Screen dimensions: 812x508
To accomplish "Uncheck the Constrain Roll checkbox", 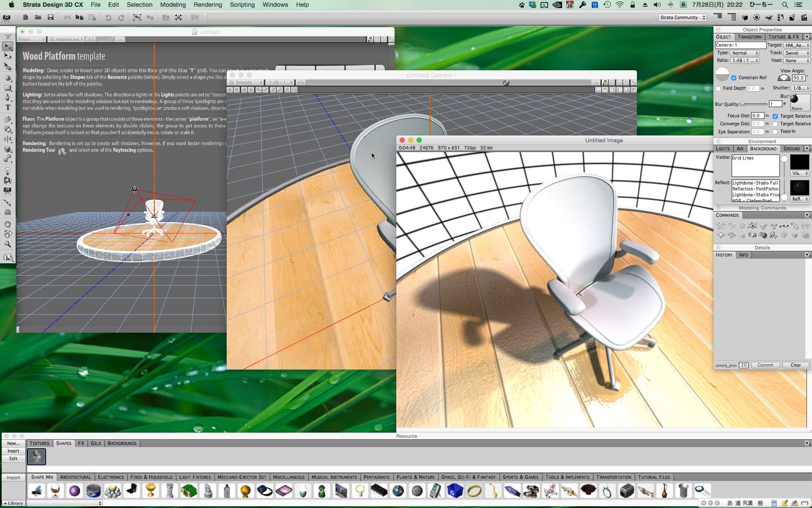I will tap(734, 78).
